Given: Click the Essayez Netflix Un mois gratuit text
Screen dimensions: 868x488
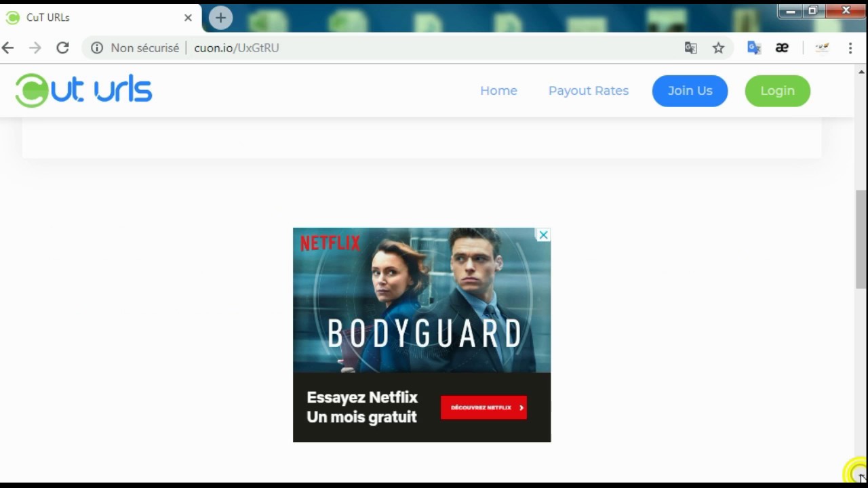Looking at the screenshot, I should (362, 407).
